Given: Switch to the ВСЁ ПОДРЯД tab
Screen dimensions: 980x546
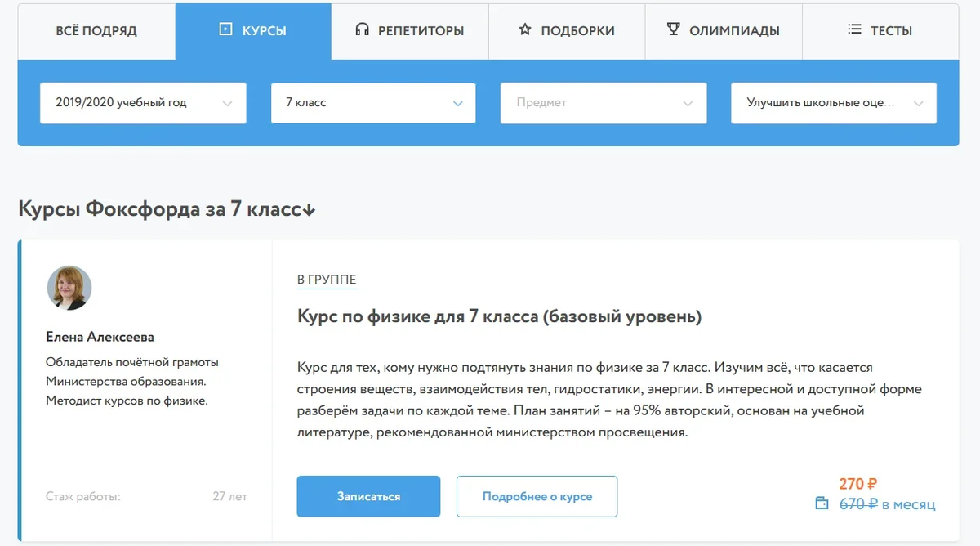Looking at the screenshot, I should [96, 30].
